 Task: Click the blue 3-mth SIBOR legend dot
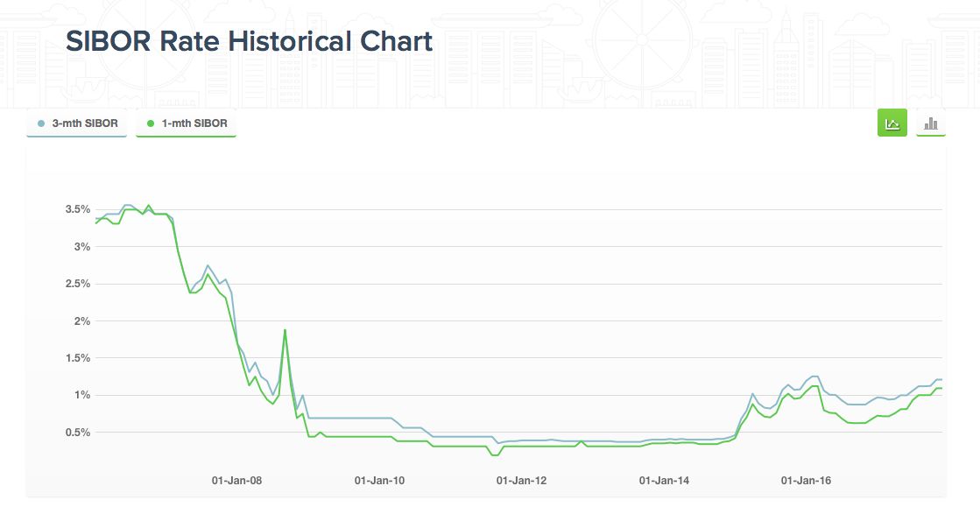[x=41, y=123]
